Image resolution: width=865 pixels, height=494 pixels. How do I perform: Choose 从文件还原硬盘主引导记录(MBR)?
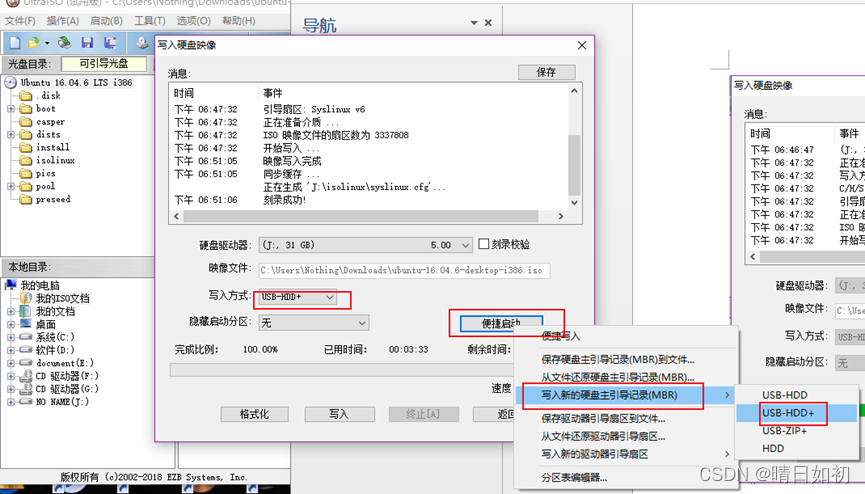tap(626, 377)
